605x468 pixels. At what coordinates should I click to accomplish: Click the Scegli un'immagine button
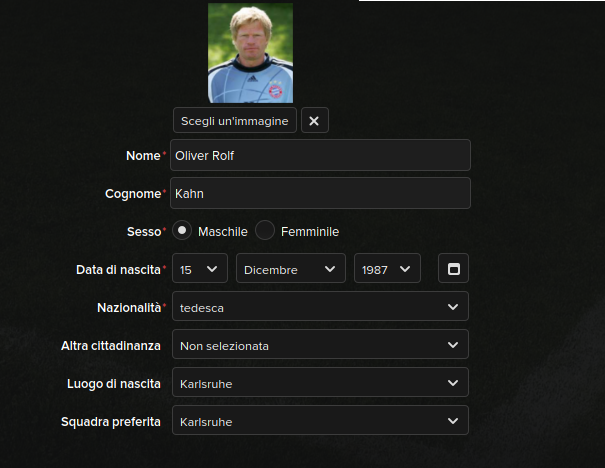pyautogui.click(x=235, y=120)
